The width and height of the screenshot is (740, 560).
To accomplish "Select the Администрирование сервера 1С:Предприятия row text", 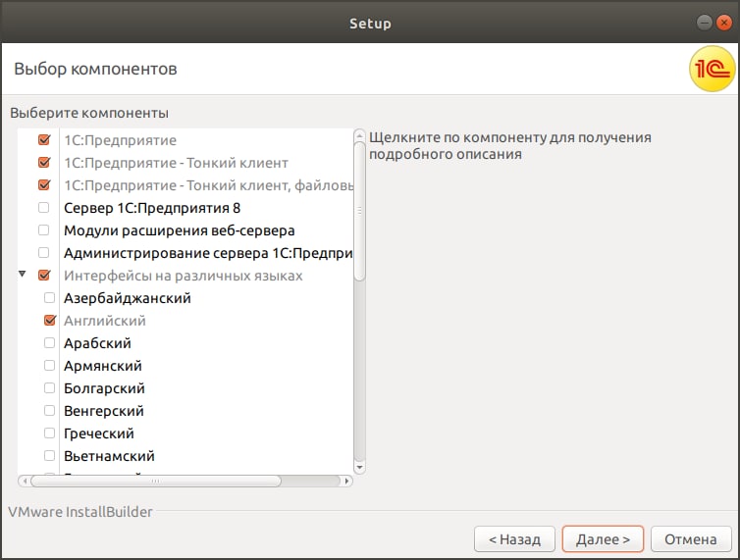I will pos(208,253).
